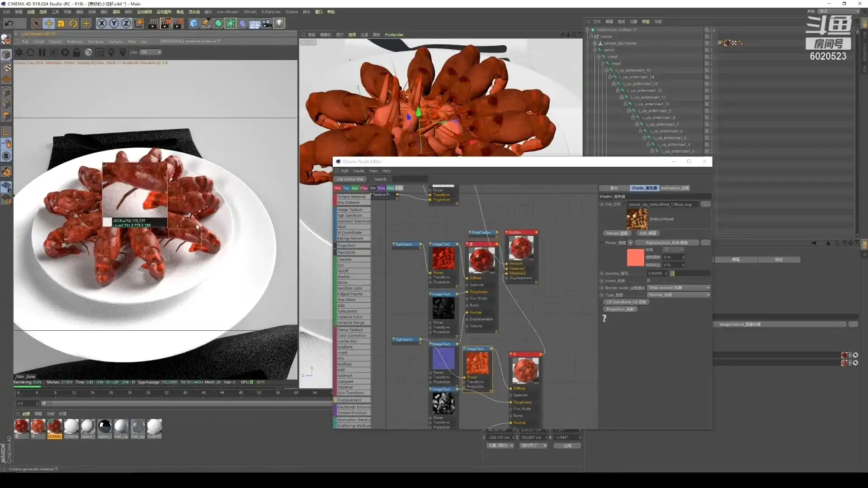This screenshot has width=868, height=488.
Task: Select the OctMix material thumbnail
Action: [x=54, y=427]
